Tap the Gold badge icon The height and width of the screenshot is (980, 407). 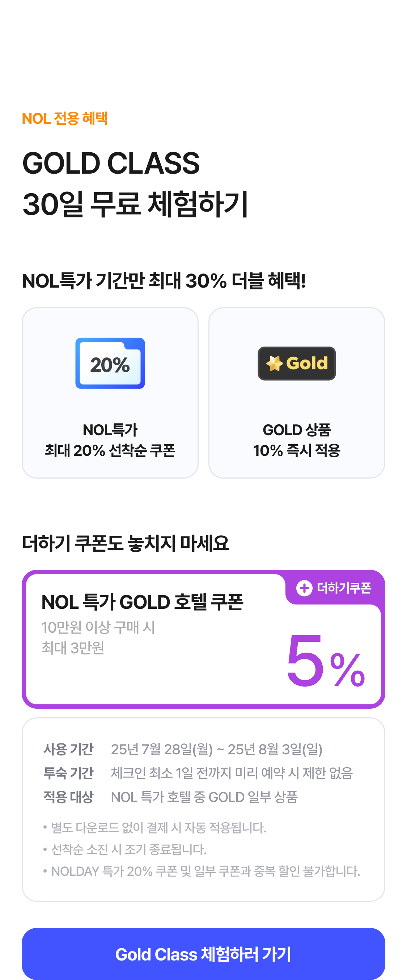(x=297, y=363)
